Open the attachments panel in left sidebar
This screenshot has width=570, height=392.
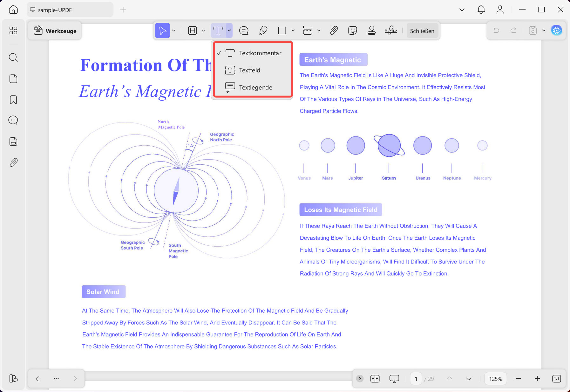coord(13,163)
